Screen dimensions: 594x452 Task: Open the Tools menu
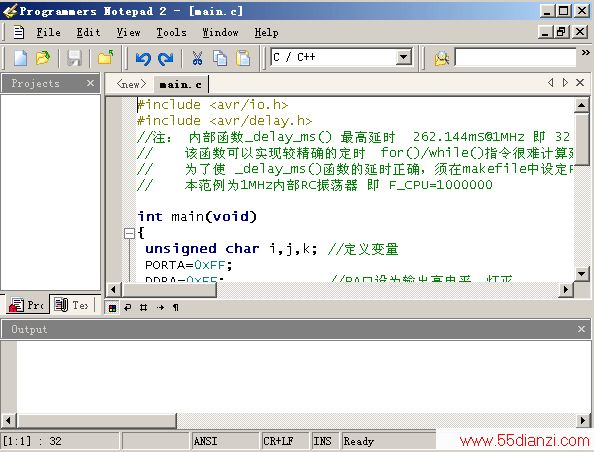[x=172, y=33]
